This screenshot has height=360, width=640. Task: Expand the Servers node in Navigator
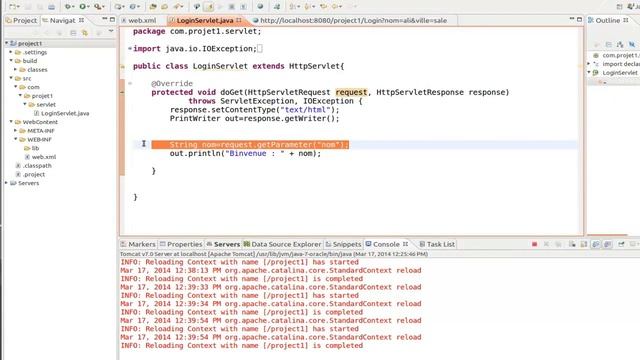(x=7, y=183)
